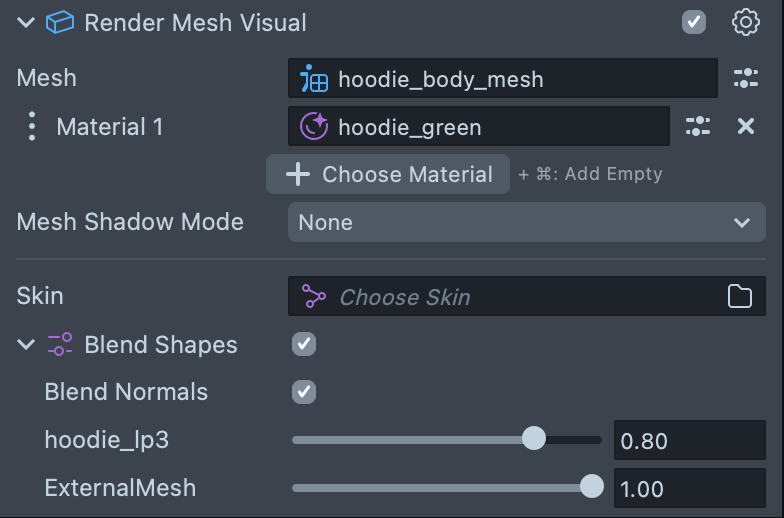Browse skins with the folder icon
Screen dimensions: 784x518
coord(739,296)
